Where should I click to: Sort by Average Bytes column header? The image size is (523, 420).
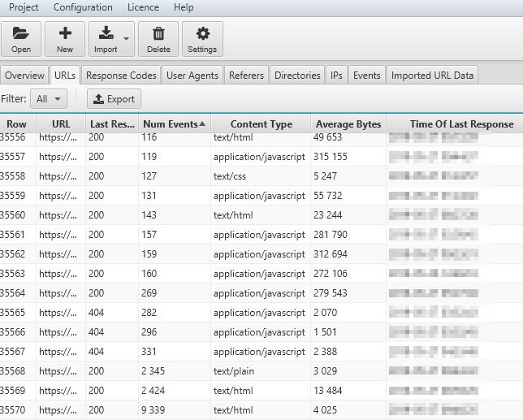[348, 124]
